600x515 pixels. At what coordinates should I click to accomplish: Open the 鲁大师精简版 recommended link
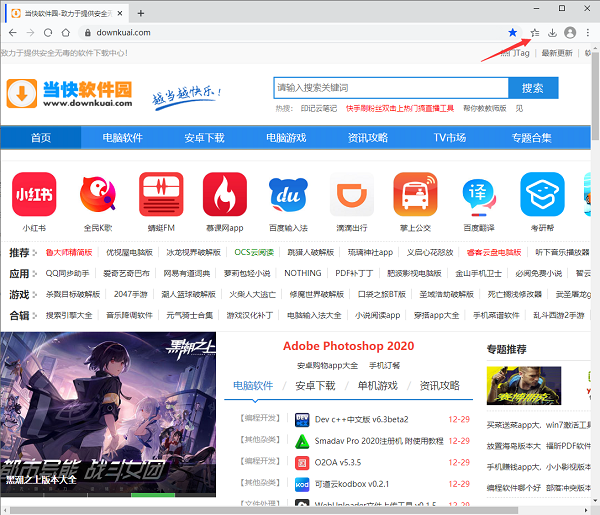click(69, 252)
